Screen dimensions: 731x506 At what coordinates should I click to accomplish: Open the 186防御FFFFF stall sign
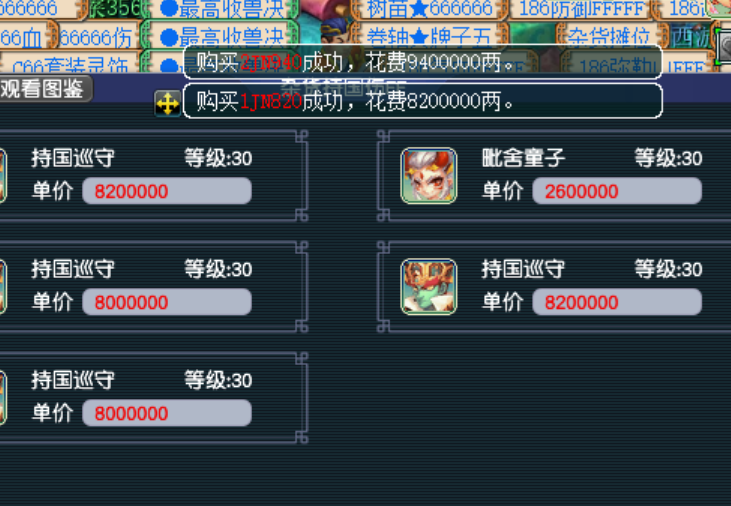point(581,8)
